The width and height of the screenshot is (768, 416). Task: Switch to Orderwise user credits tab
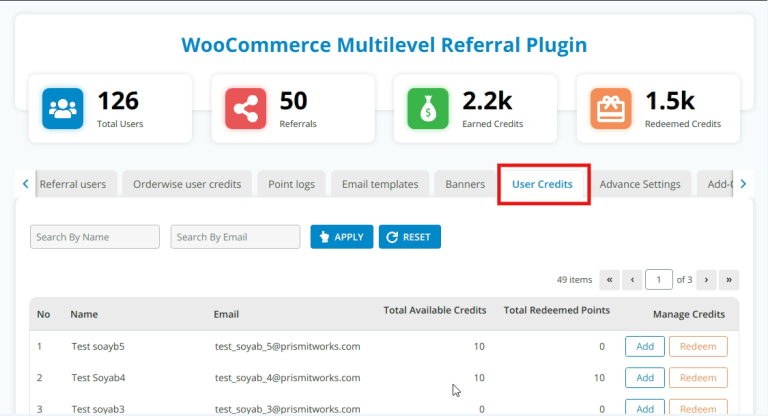point(187,184)
